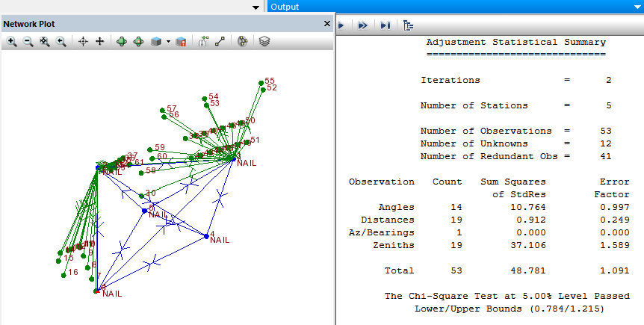Open the dropdown arrow beside cube icon
The height and width of the screenshot is (325, 644).
point(167,42)
